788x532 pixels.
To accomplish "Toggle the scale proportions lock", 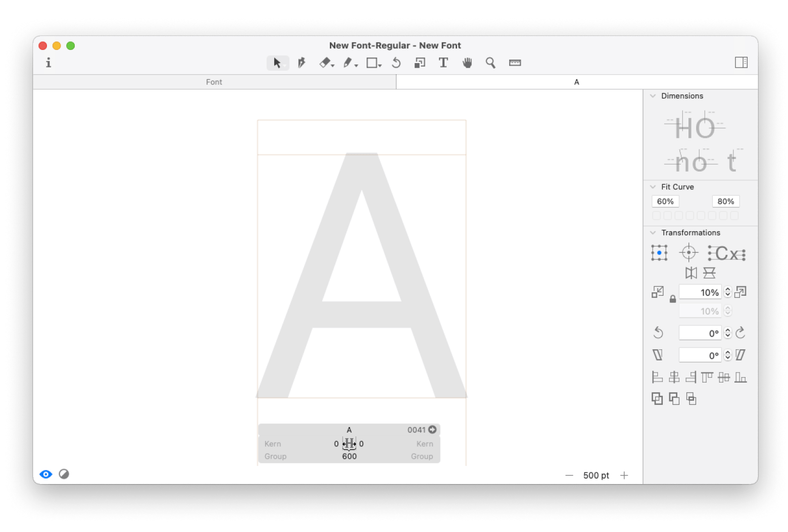I will [x=673, y=299].
